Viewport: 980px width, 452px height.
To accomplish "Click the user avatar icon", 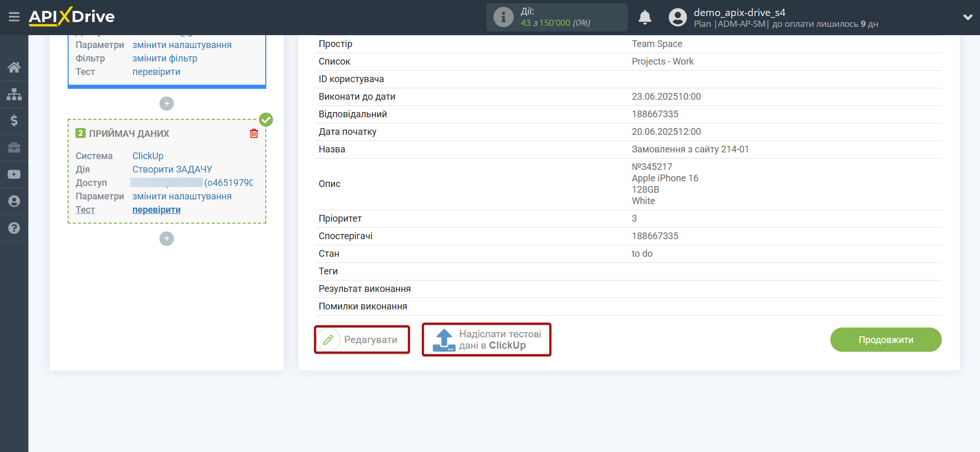I will [x=678, y=18].
